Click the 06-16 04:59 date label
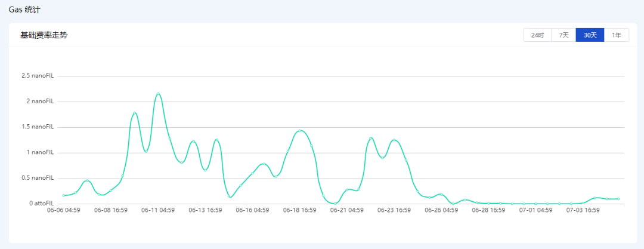This screenshot has height=249, width=644. [x=253, y=210]
